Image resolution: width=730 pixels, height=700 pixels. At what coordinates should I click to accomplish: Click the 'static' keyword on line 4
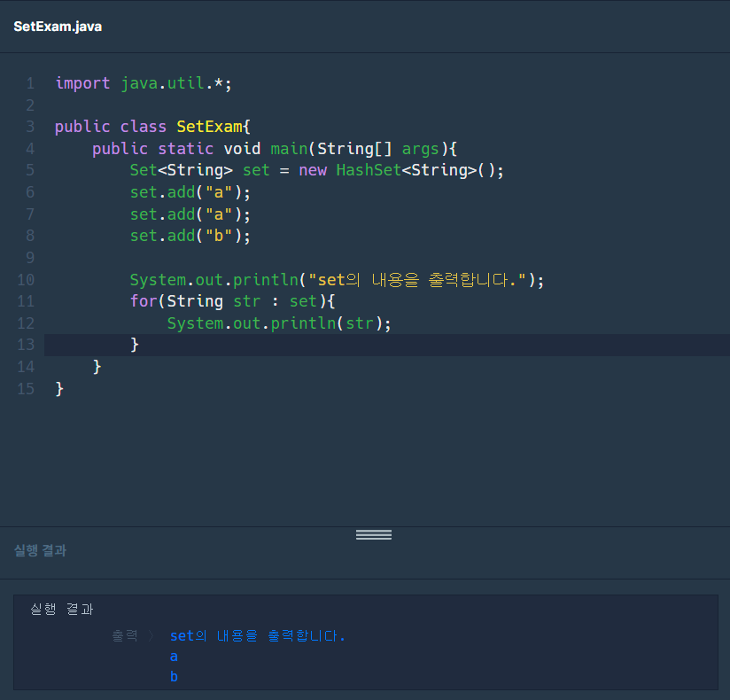coord(185,149)
